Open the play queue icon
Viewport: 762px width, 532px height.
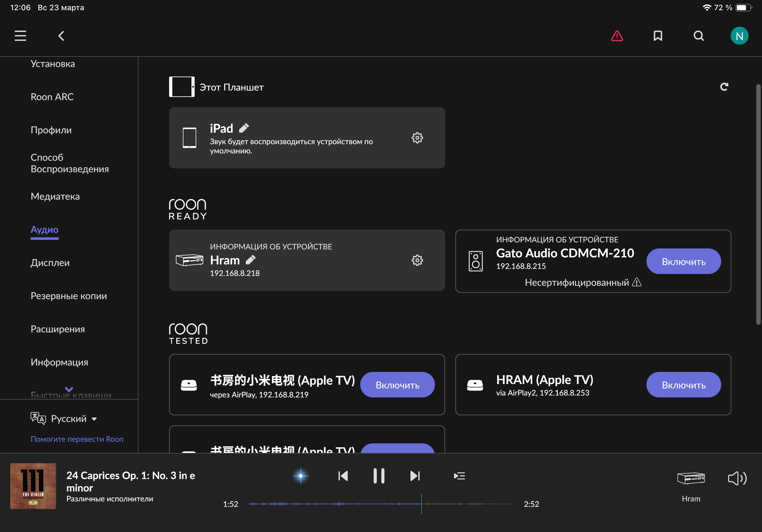coord(459,476)
